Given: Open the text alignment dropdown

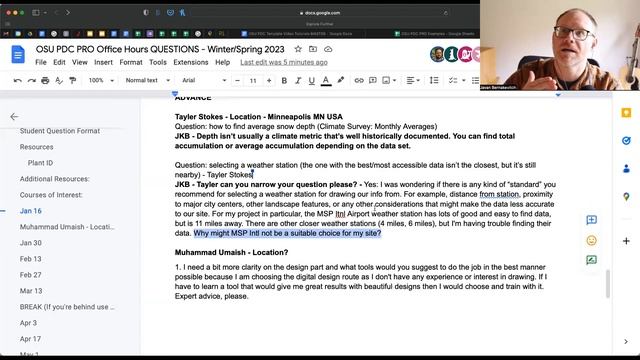Looking at the screenshot, I should point(413,80).
